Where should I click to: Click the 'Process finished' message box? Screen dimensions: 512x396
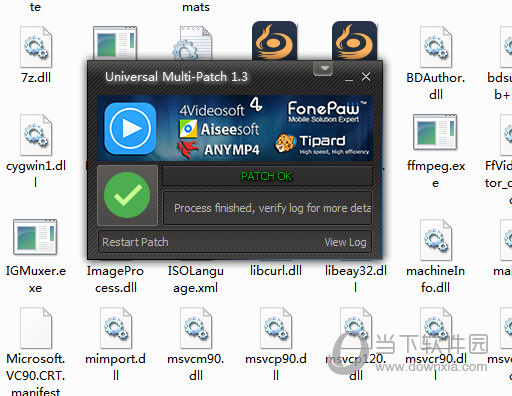point(267,208)
